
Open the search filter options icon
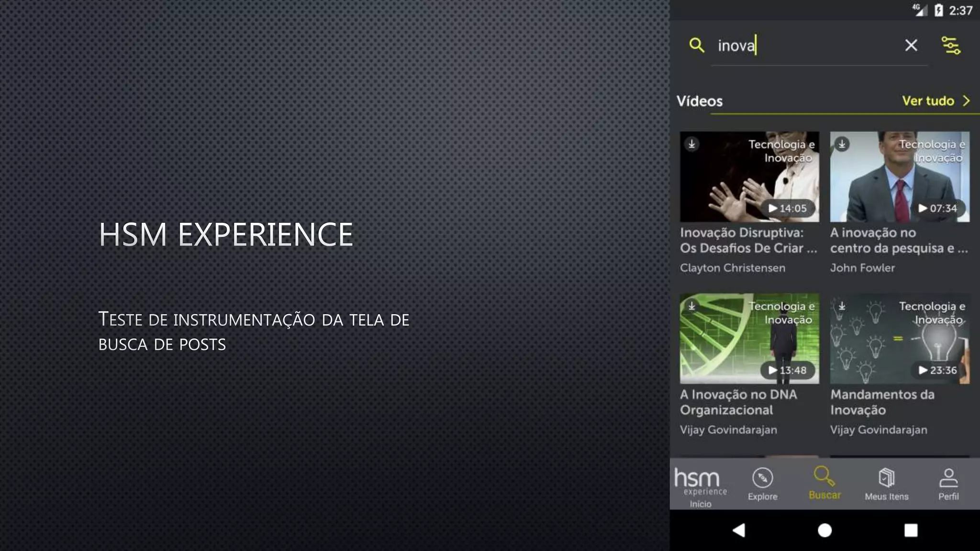pyautogui.click(x=951, y=45)
